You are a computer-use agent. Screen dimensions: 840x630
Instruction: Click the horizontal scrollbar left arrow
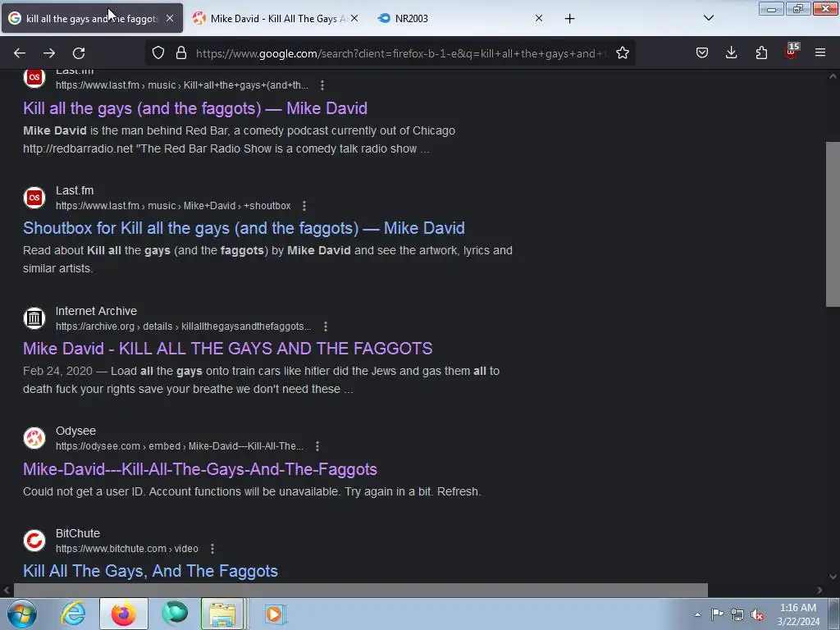point(7,590)
